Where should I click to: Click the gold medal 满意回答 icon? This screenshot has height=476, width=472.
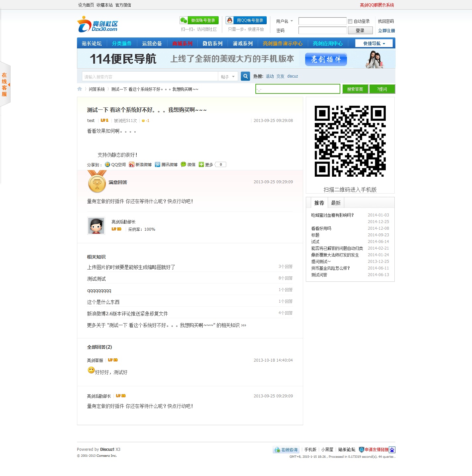pos(97,181)
